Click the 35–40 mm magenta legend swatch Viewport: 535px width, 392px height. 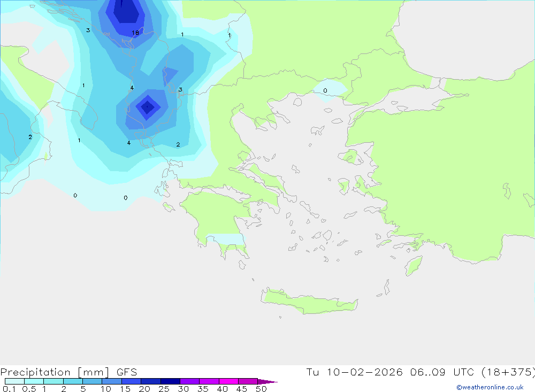[209, 381]
